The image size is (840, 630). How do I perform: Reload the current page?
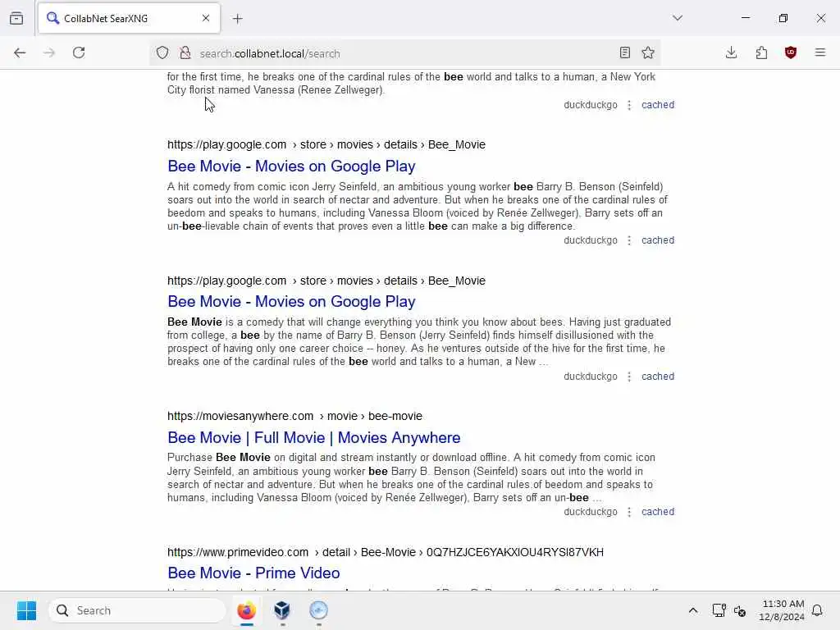click(79, 52)
